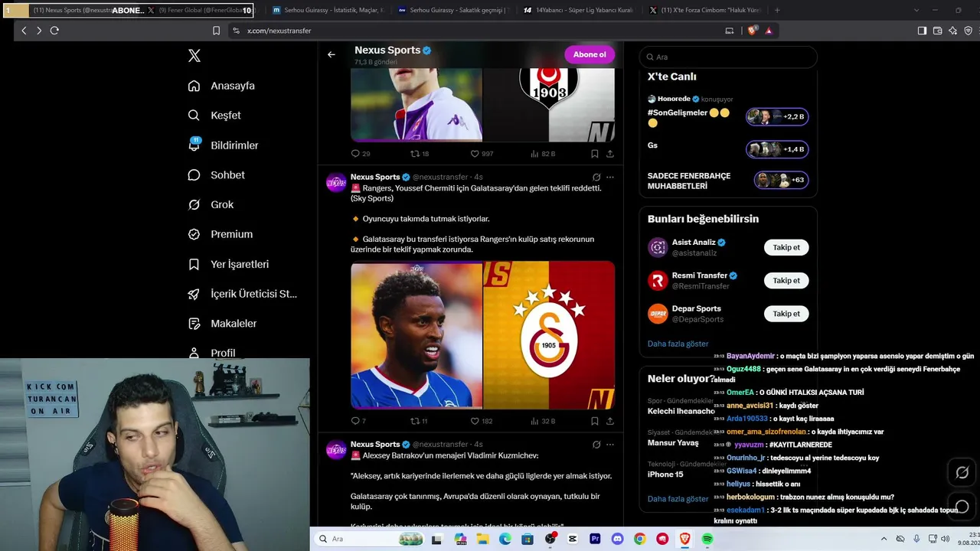
Task: Click the Anasayfa home icon
Action: 194,86
